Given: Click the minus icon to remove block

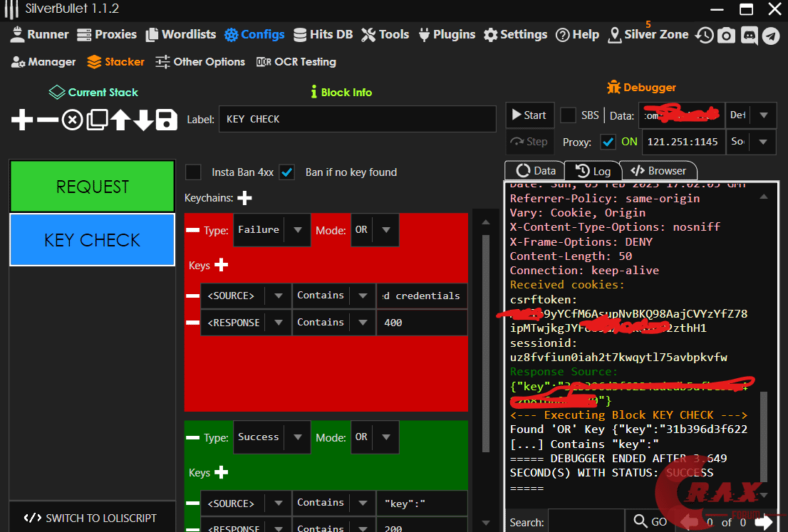Looking at the screenshot, I should tap(47, 120).
